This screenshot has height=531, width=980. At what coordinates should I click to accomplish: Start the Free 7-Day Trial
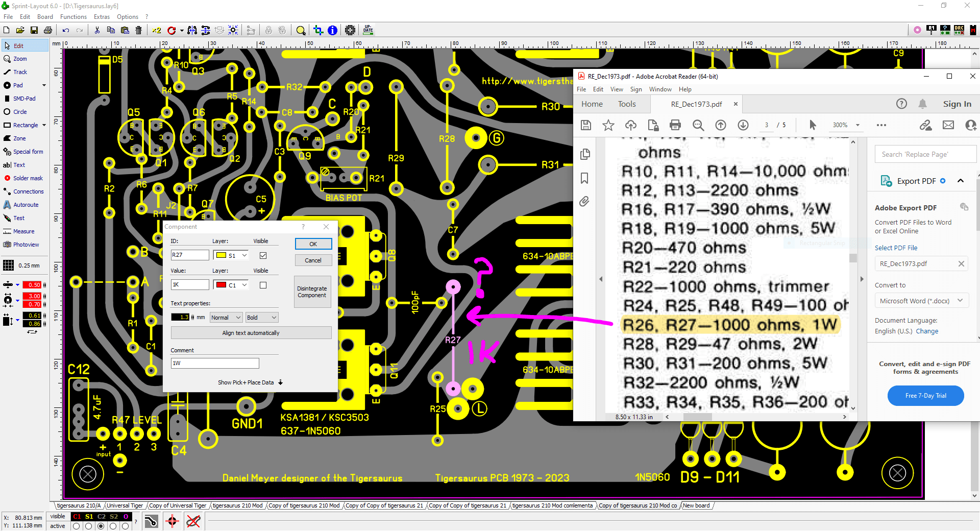point(925,396)
